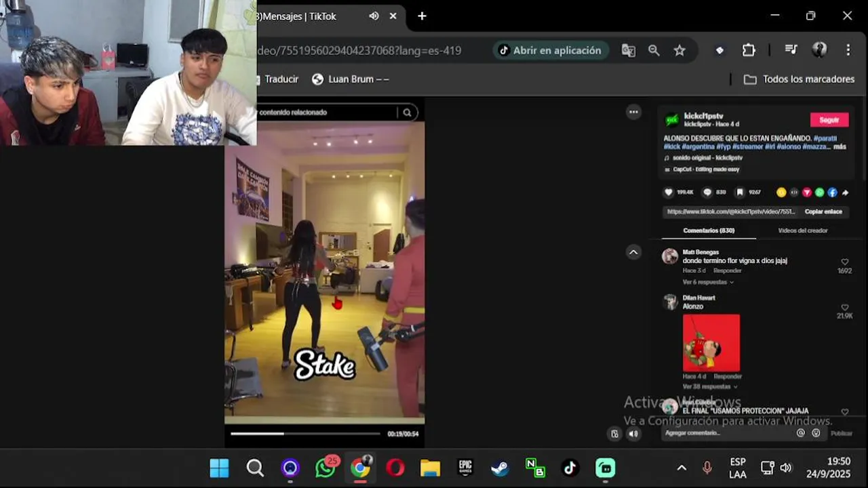The image size is (868, 488).
Task: Like the video with the heart icon
Action: [x=669, y=192]
